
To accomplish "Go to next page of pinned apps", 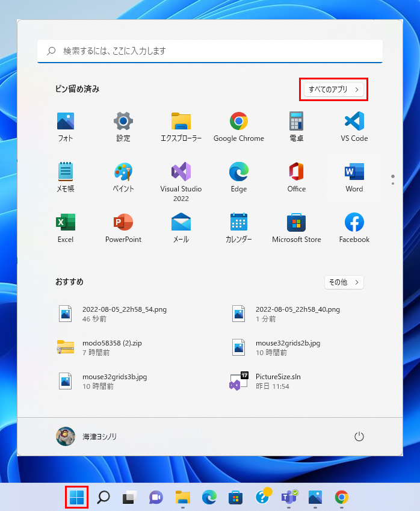I will point(393,184).
